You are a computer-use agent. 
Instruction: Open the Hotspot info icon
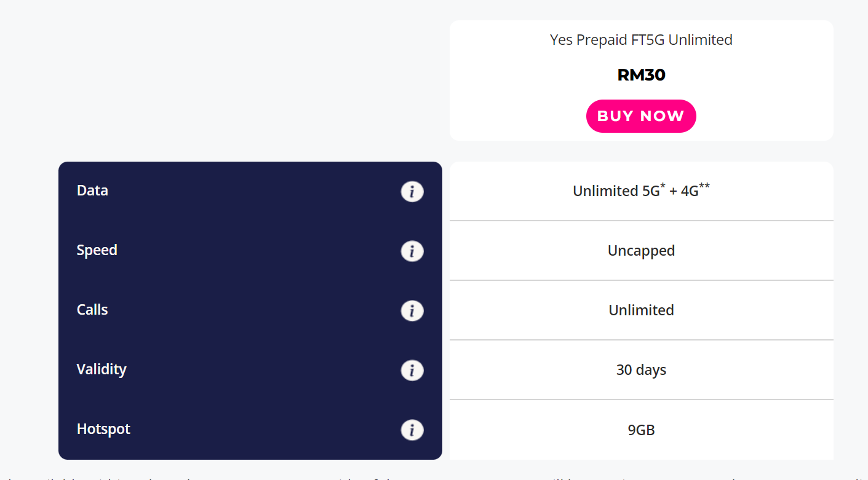point(412,430)
